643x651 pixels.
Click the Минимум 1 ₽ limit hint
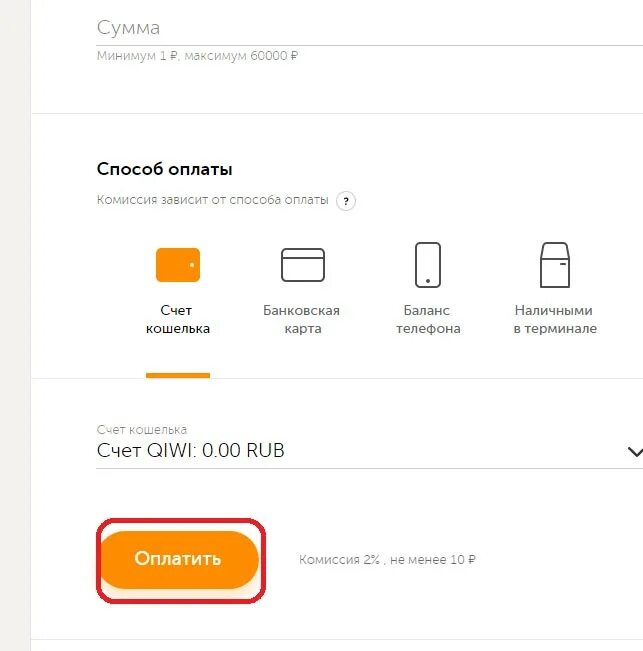pos(198,56)
